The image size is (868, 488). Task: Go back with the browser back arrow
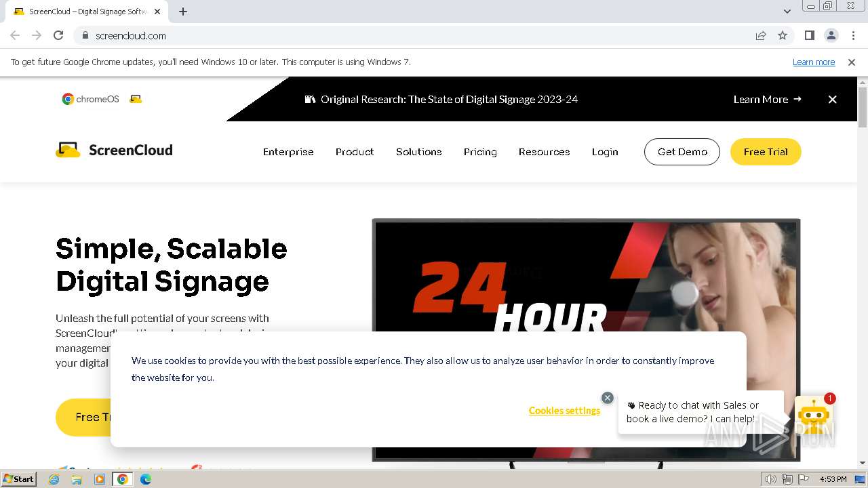(x=15, y=35)
